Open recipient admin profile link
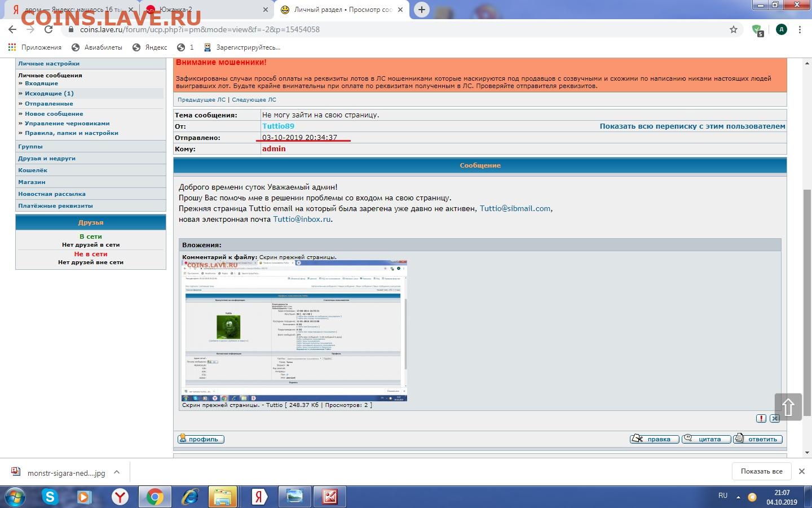 (x=273, y=149)
